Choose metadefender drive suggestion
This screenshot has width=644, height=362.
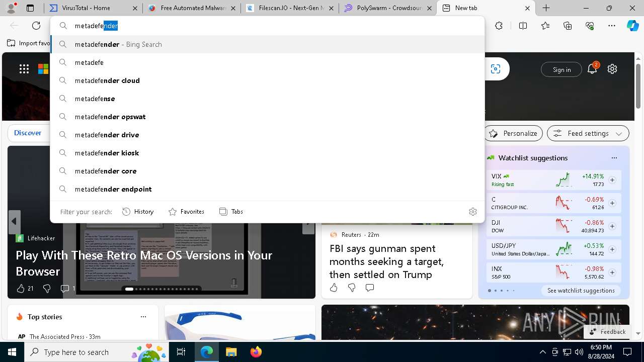[268, 135]
